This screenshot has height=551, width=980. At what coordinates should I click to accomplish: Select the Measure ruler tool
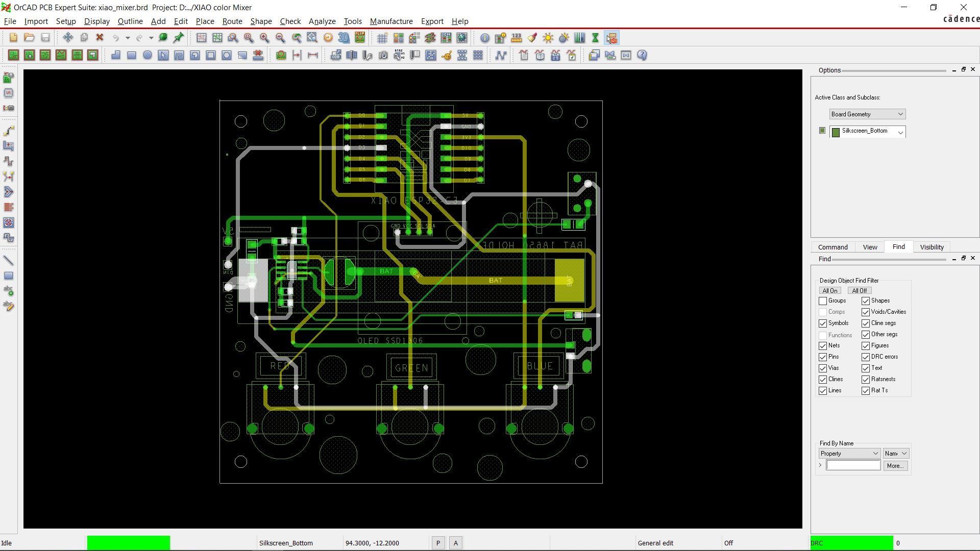[517, 38]
